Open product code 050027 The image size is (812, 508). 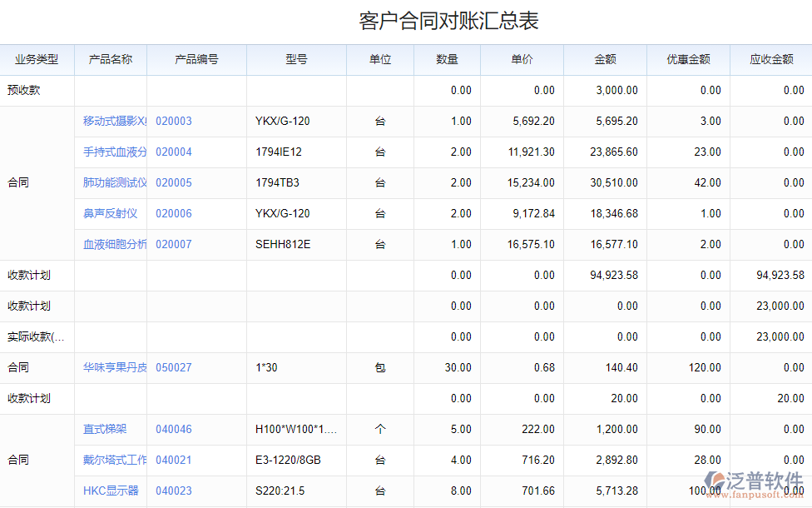[173, 368]
